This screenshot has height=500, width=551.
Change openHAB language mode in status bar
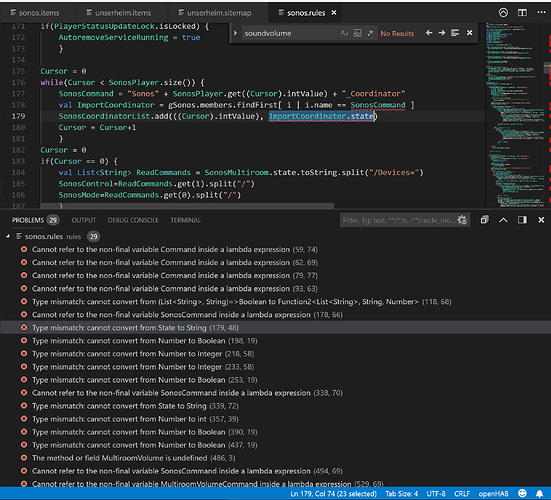click(x=493, y=494)
